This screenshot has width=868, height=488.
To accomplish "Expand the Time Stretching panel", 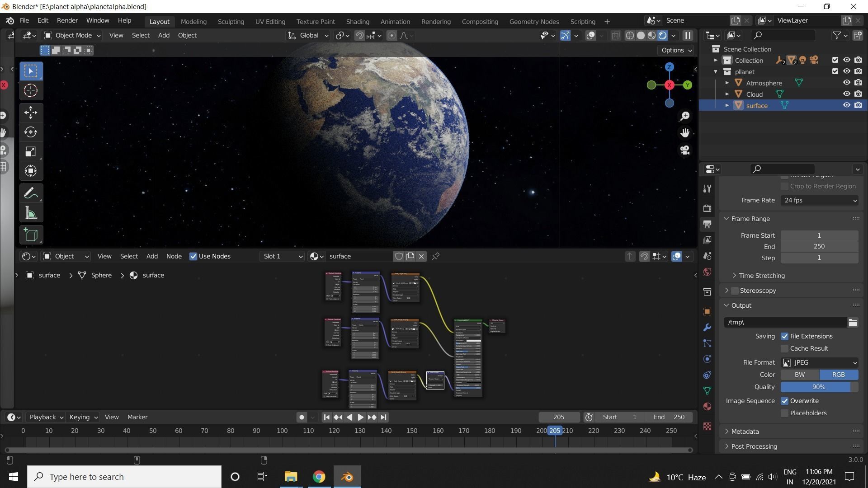I will (x=762, y=276).
